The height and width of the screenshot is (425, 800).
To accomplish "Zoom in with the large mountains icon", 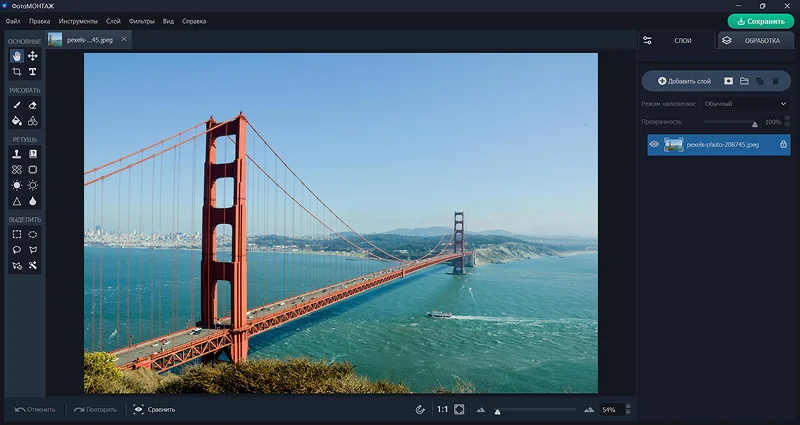I will [x=589, y=409].
